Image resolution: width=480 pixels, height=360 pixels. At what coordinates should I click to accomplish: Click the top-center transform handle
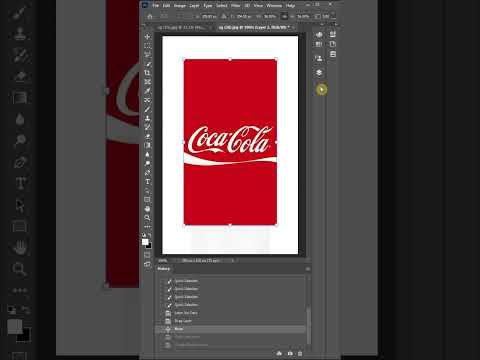[230, 59]
